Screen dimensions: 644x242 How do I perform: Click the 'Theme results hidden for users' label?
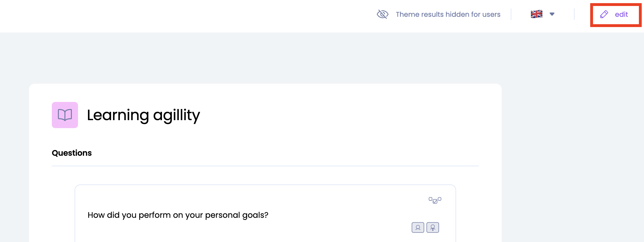[448, 15]
